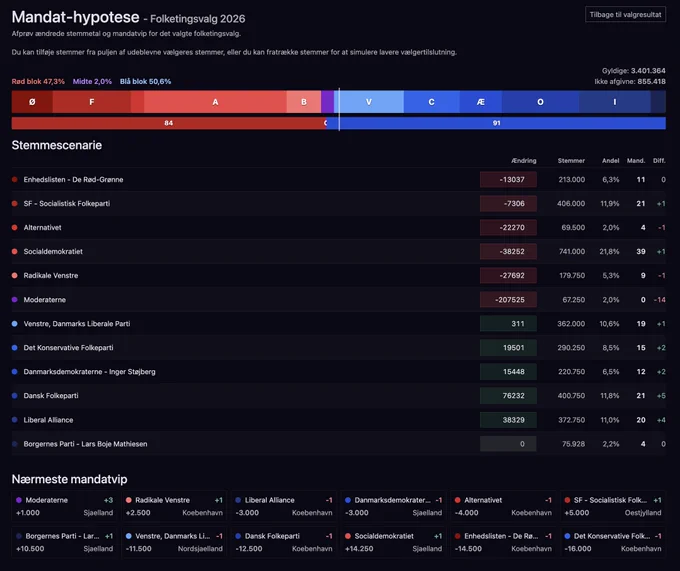Click Socialdemokratiet votes value 741.000
The image size is (680, 571).
(x=572, y=251)
